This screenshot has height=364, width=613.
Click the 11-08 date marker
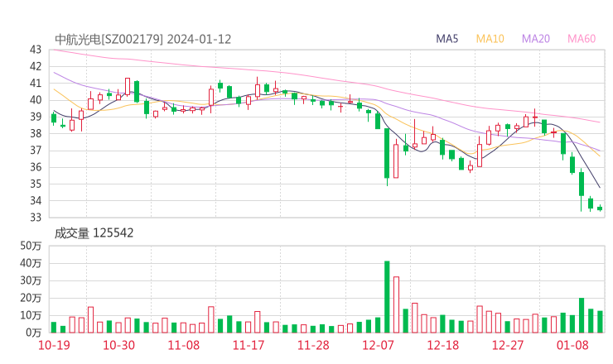[x=183, y=345]
